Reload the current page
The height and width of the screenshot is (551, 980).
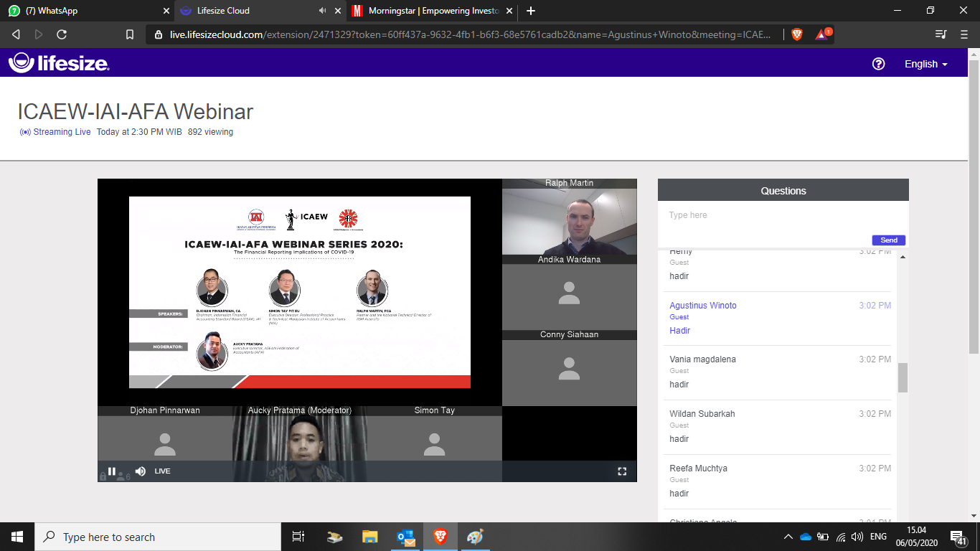(x=62, y=34)
